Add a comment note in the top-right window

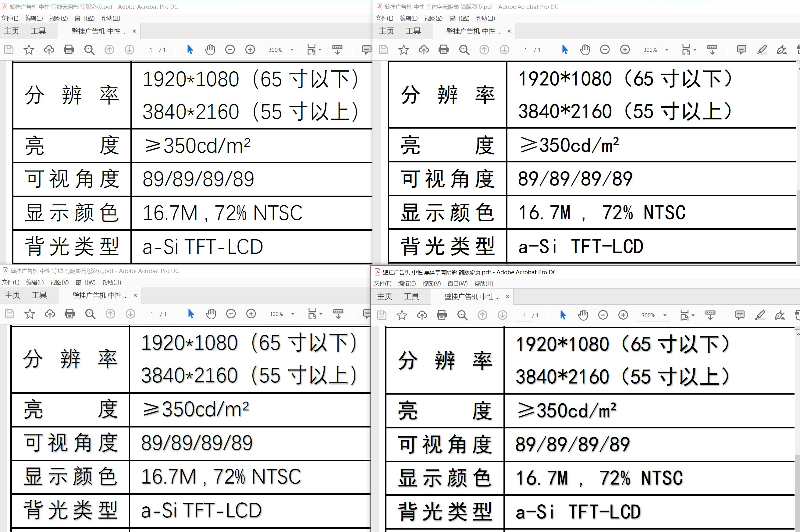click(x=742, y=50)
